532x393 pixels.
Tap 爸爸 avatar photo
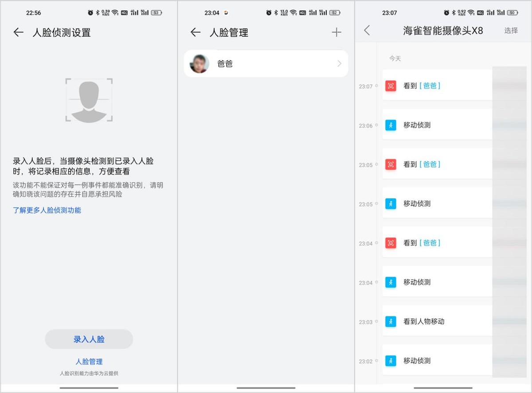pyautogui.click(x=199, y=64)
